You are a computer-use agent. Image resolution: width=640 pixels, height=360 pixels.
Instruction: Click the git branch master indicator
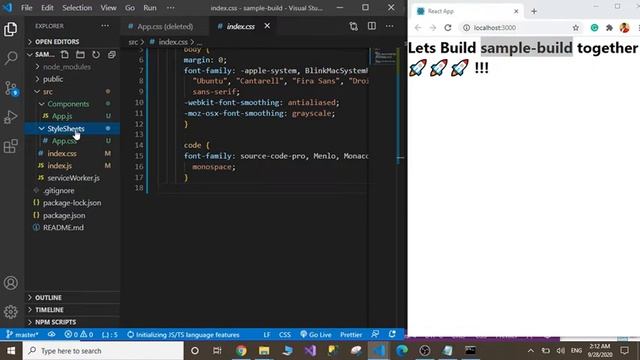point(22,335)
